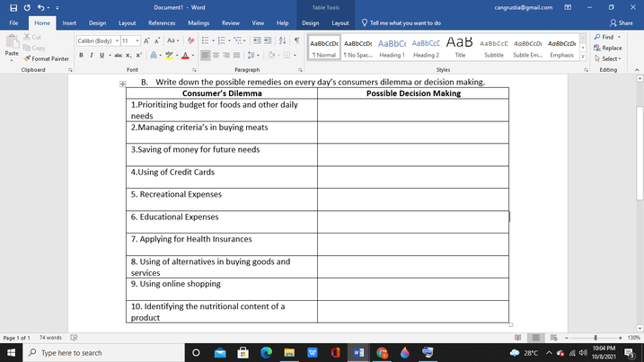This screenshot has width=644, height=362.
Task: Open the font name dropdown Calibri (Body)
Action: pyautogui.click(x=117, y=40)
